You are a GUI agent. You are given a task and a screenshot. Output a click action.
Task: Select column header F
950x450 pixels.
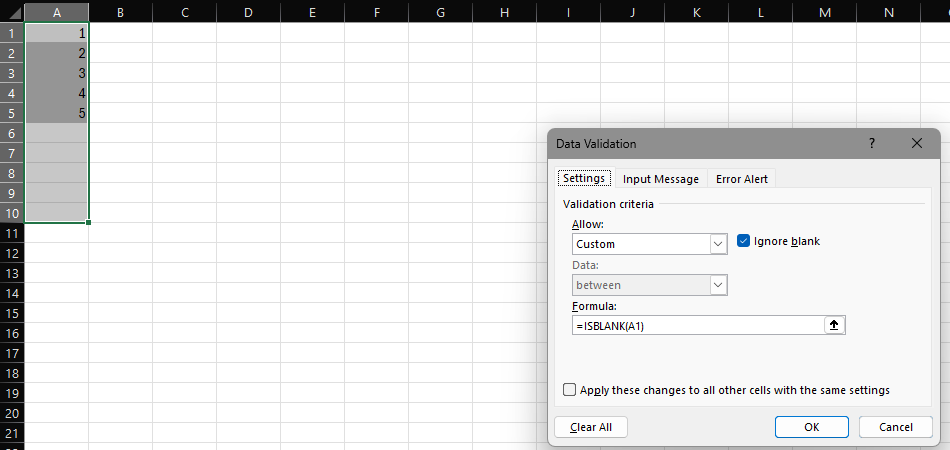377,12
